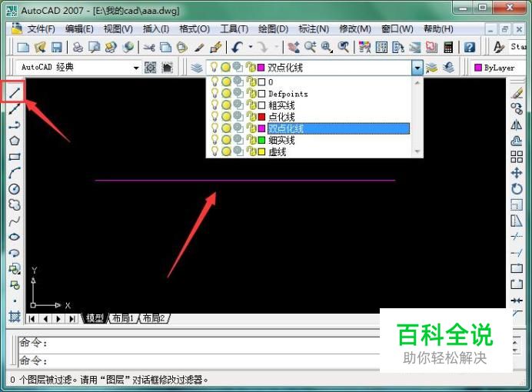This screenshot has height=392, width=532.
Task: Select the Ellipse tool
Action: (15, 237)
